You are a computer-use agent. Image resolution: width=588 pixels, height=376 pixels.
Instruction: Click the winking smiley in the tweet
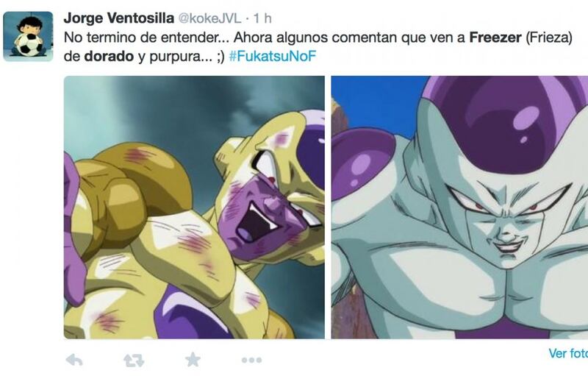click(x=221, y=57)
